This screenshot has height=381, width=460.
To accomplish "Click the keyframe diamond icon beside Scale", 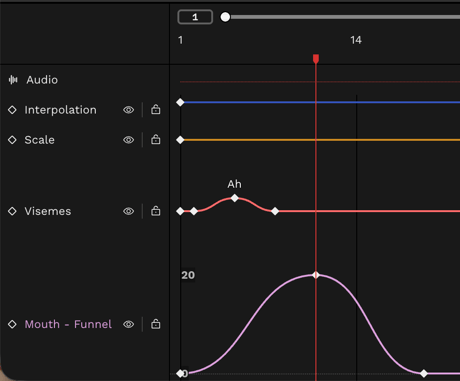I will click(x=12, y=140).
